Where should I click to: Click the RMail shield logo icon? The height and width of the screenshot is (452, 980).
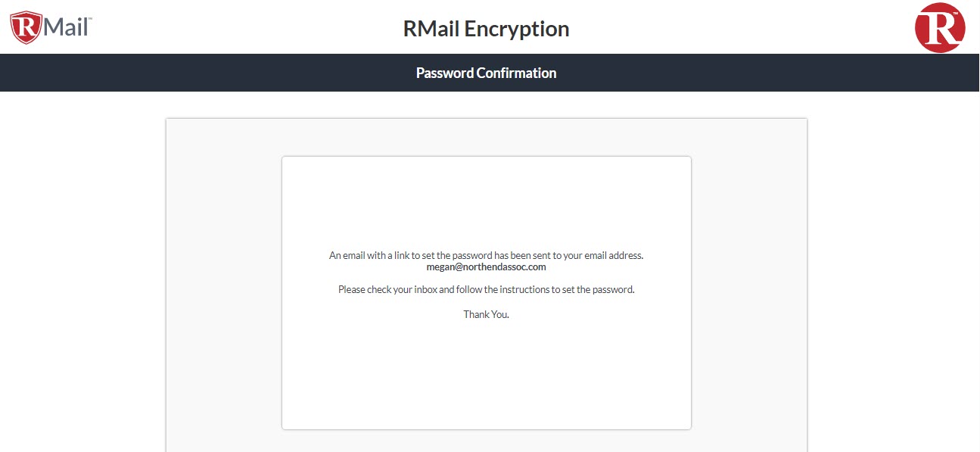tap(25, 28)
